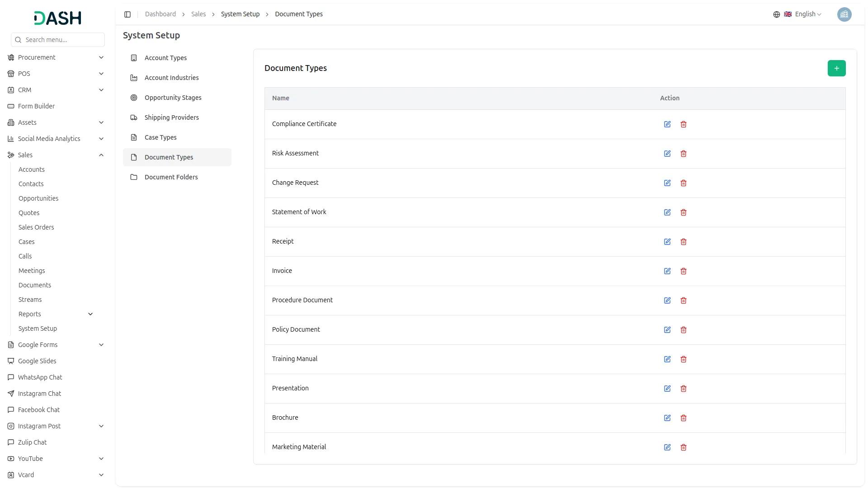The height and width of the screenshot is (488, 868).
Task: Edit the Training Manual entry
Action: (667, 359)
